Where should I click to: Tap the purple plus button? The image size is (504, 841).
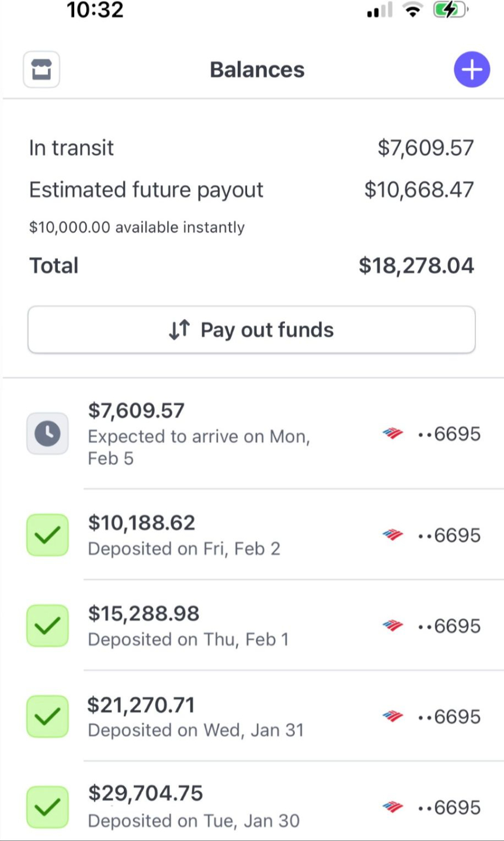(471, 69)
